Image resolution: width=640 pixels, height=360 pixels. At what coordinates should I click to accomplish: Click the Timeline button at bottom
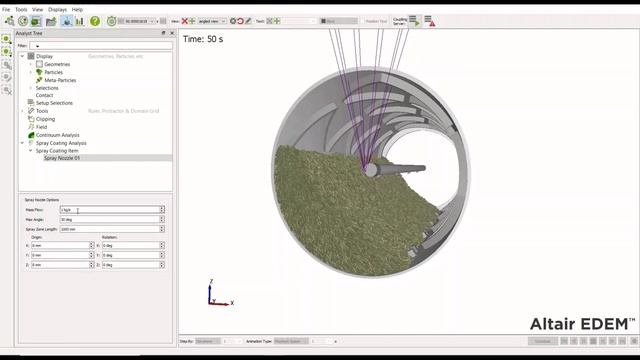(x=542, y=341)
